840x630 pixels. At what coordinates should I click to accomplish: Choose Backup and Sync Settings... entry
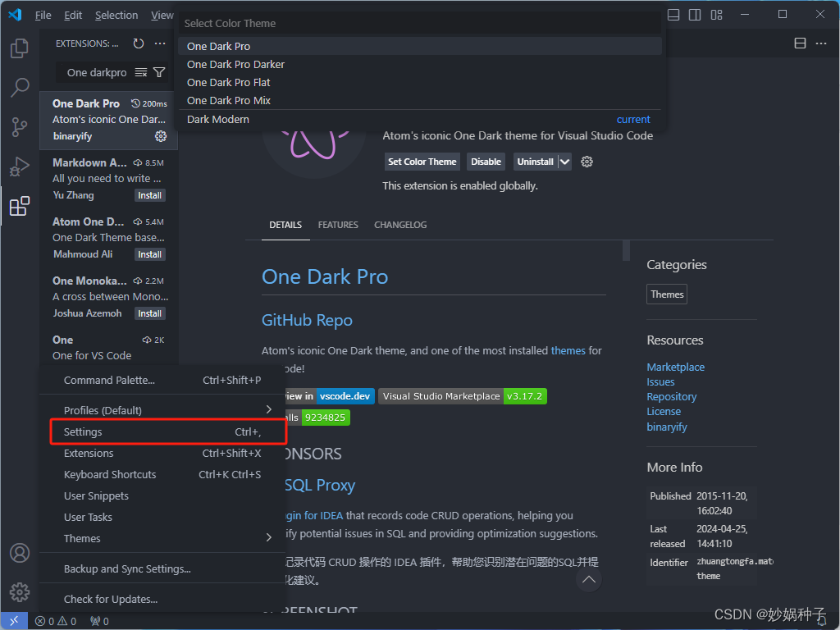(x=162, y=568)
